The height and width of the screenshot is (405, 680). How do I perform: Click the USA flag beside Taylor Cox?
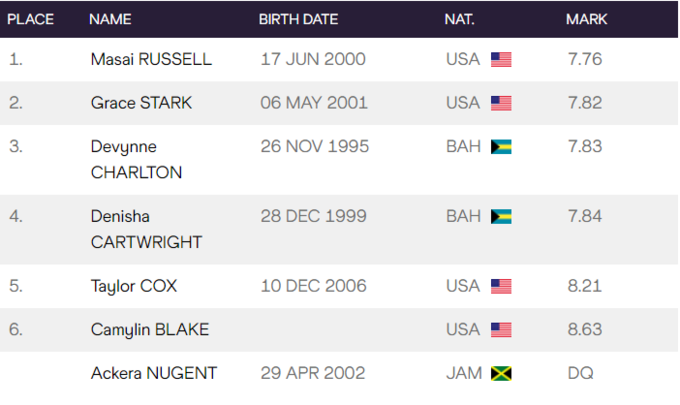(x=501, y=286)
